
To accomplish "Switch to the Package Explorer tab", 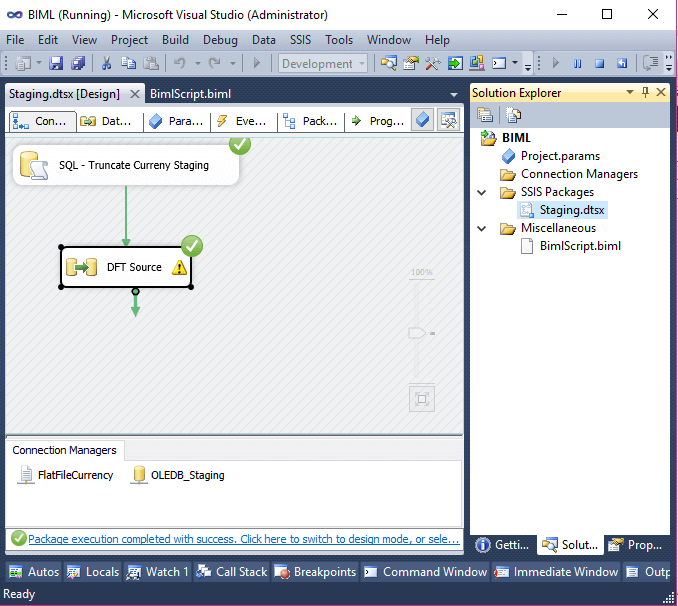I will tap(310, 121).
